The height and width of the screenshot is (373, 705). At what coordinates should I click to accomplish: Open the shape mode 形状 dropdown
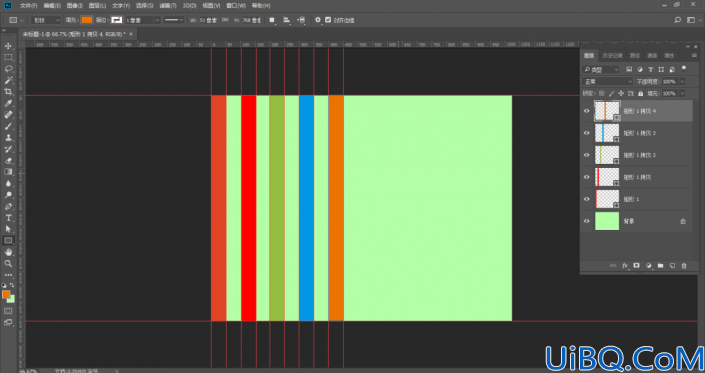click(x=46, y=20)
